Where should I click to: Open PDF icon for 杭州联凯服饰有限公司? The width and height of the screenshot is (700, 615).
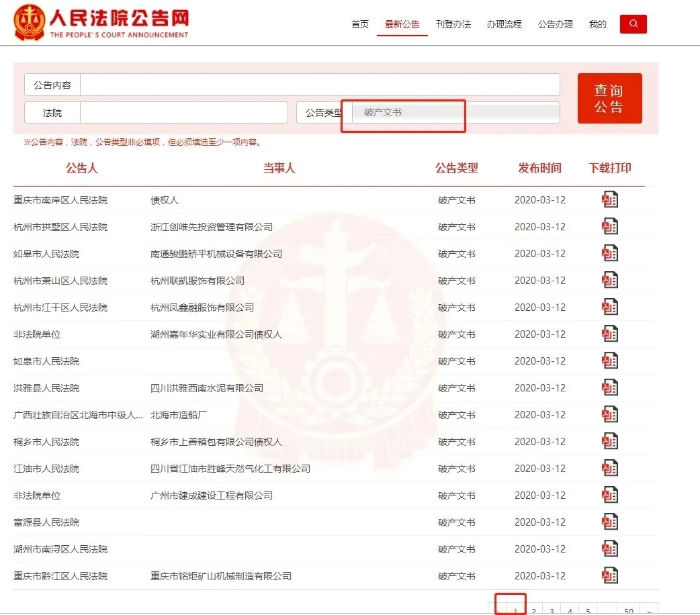pyautogui.click(x=609, y=280)
